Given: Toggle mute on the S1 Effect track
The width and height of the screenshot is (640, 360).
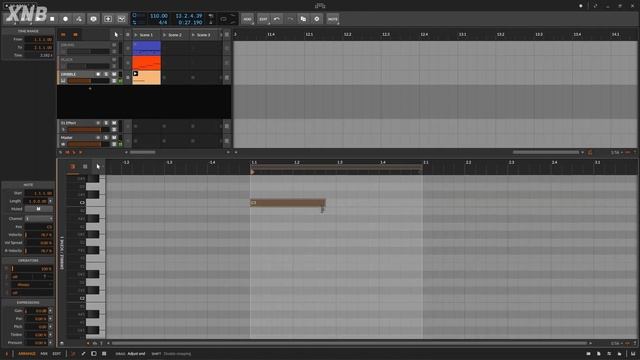Looking at the screenshot, I should (114, 123).
